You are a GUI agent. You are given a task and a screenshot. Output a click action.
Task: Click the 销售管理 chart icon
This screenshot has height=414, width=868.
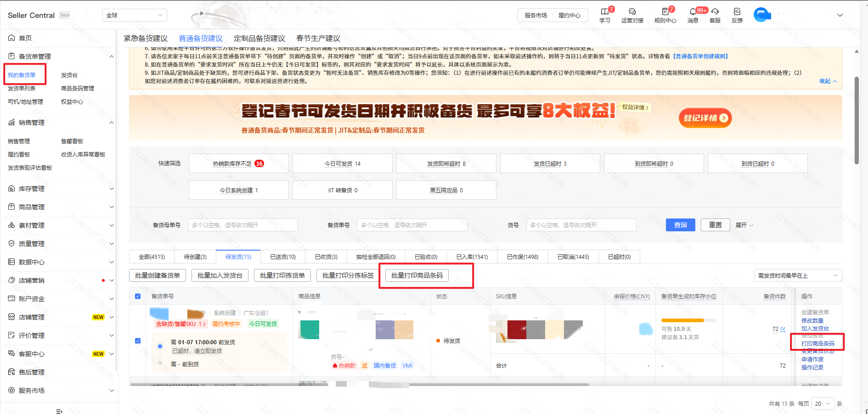click(x=11, y=122)
